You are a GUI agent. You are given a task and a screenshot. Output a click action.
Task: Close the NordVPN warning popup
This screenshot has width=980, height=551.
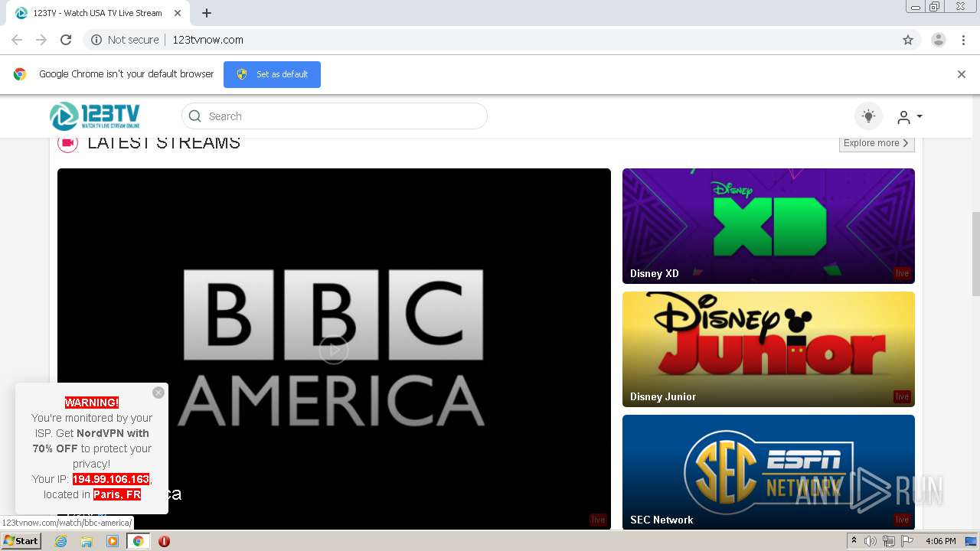click(158, 393)
